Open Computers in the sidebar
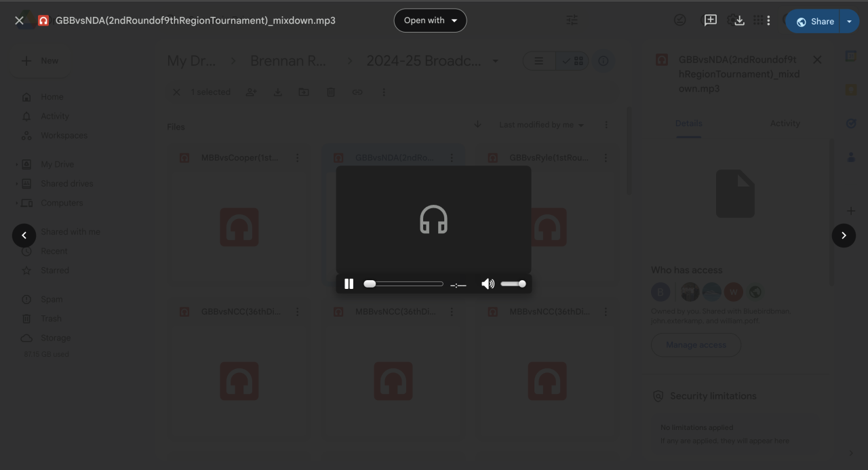The width and height of the screenshot is (868, 470). [x=62, y=203]
